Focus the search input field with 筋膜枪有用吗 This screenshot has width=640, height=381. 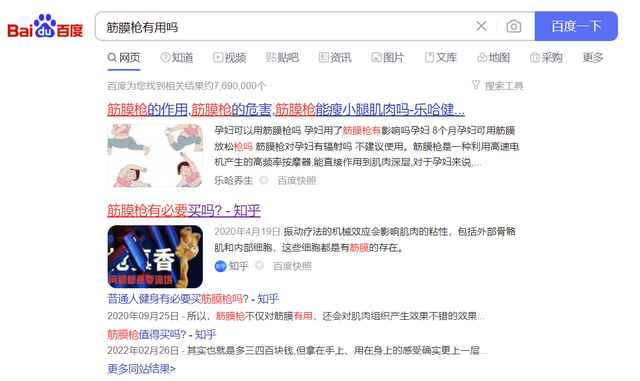(286, 27)
